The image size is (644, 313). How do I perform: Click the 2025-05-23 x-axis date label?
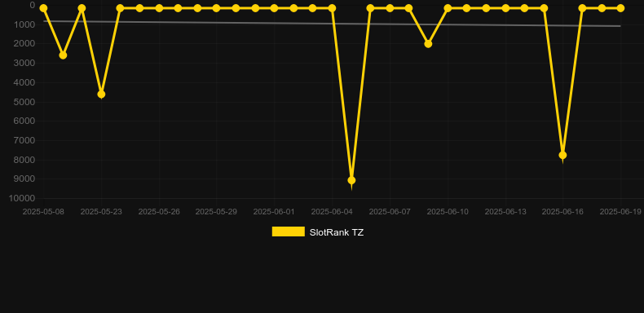pos(101,212)
